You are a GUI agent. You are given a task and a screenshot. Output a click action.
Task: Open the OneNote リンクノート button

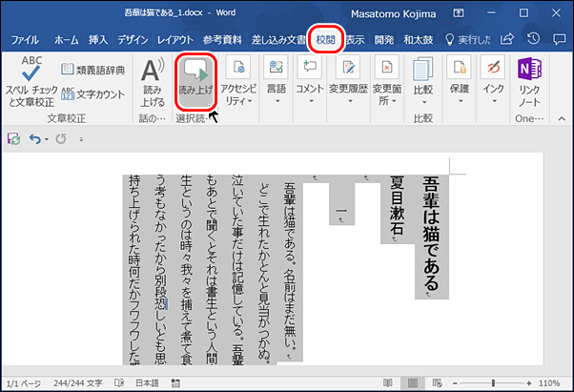(x=527, y=79)
